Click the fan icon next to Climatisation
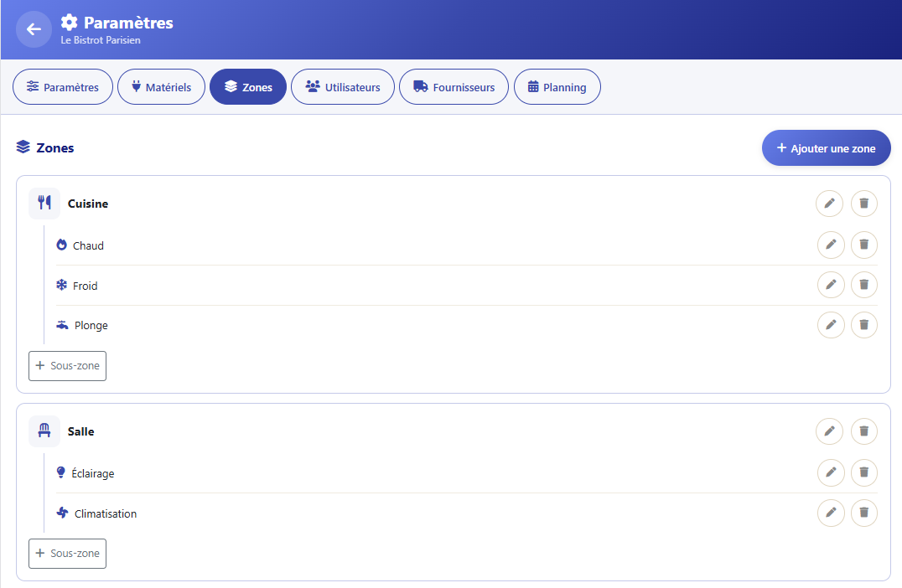The image size is (902, 588). pyautogui.click(x=60, y=513)
